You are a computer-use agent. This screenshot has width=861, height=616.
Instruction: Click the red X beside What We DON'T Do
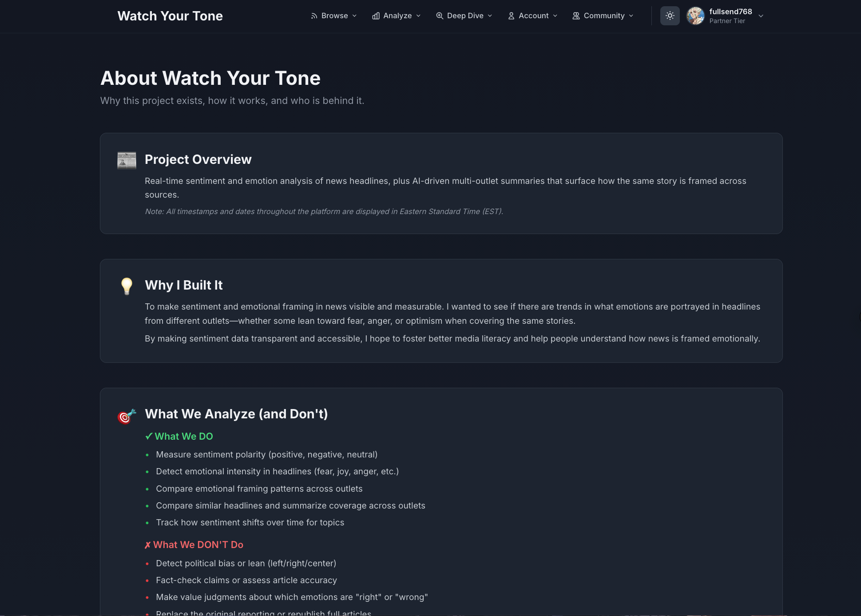(x=148, y=544)
